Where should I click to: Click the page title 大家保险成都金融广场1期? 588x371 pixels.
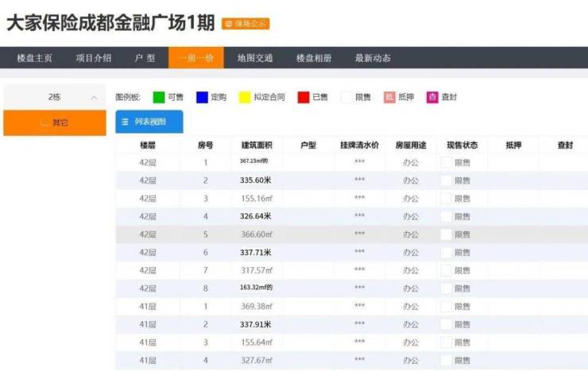[110, 23]
